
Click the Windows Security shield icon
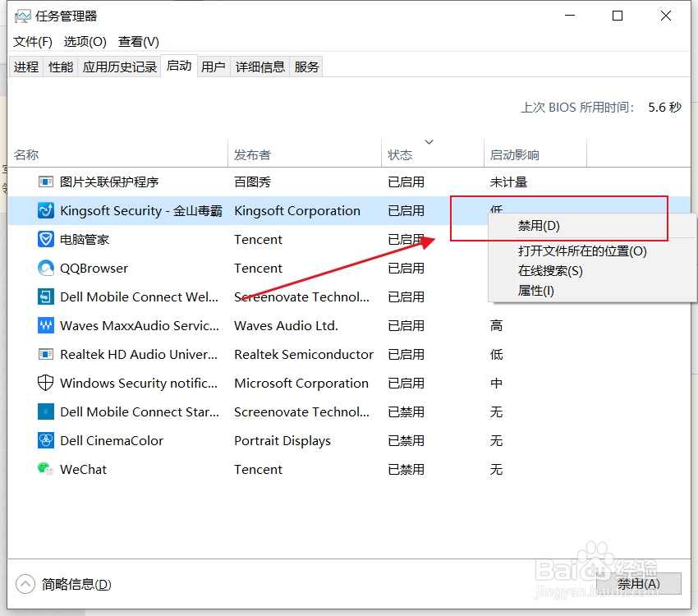45,383
